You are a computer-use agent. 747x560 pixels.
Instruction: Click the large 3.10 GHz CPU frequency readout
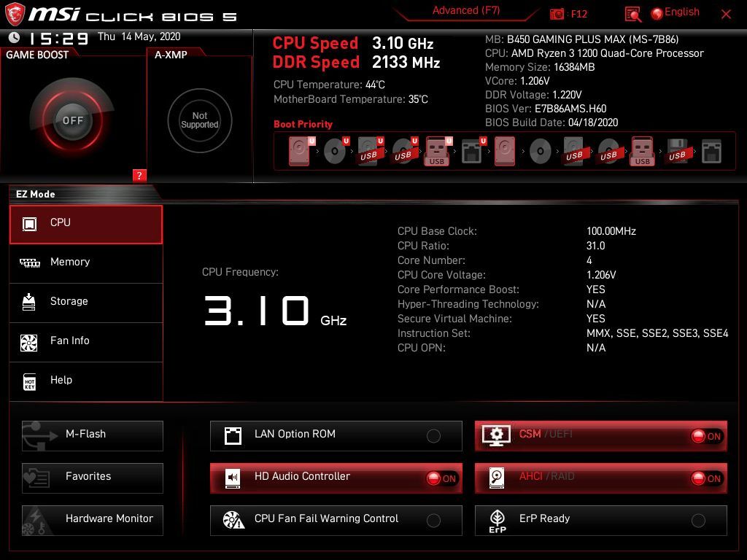(275, 311)
